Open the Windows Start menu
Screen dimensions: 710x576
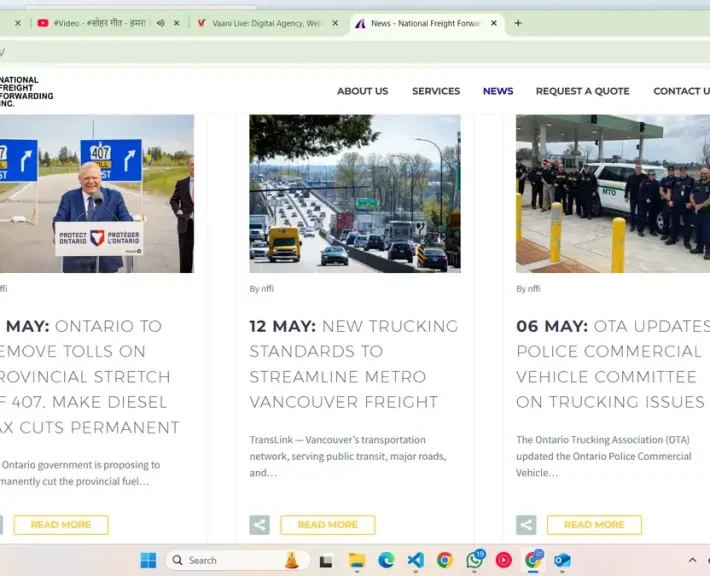[149, 561]
